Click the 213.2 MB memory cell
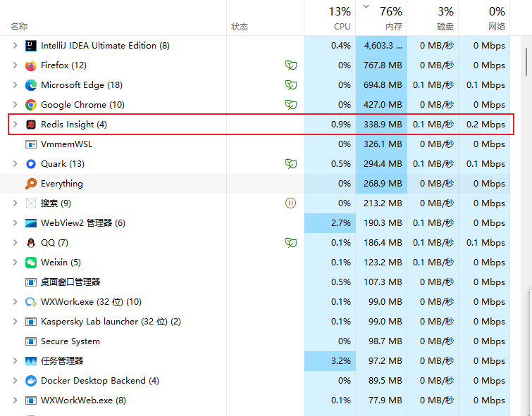 381,203
